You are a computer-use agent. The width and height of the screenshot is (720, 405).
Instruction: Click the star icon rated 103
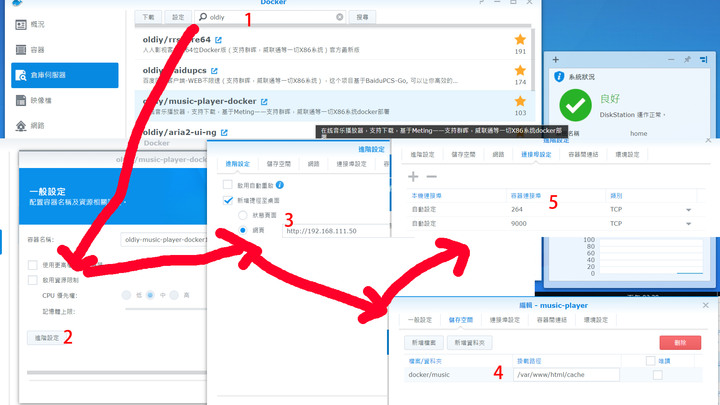[x=520, y=101]
